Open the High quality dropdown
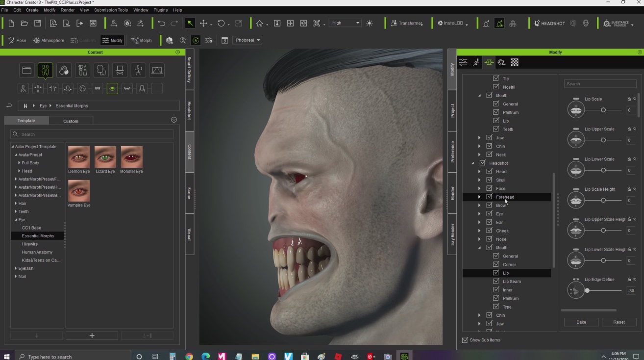 [345, 23]
